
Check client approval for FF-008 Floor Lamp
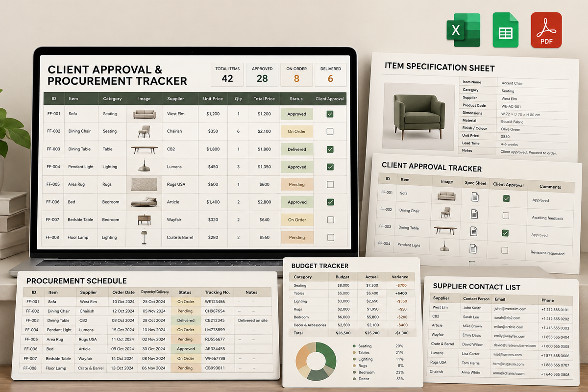[x=330, y=237]
